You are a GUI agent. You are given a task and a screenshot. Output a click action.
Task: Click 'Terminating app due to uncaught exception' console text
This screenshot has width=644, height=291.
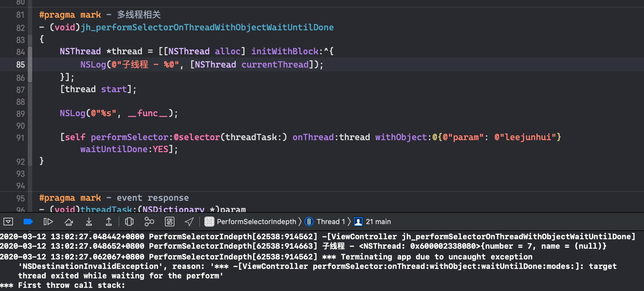437,257
